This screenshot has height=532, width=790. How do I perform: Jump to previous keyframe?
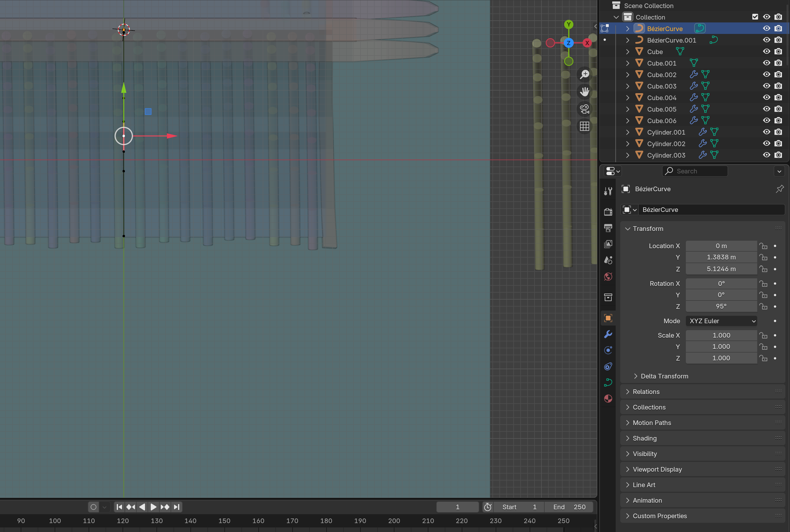pyautogui.click(x=131, y=507)
